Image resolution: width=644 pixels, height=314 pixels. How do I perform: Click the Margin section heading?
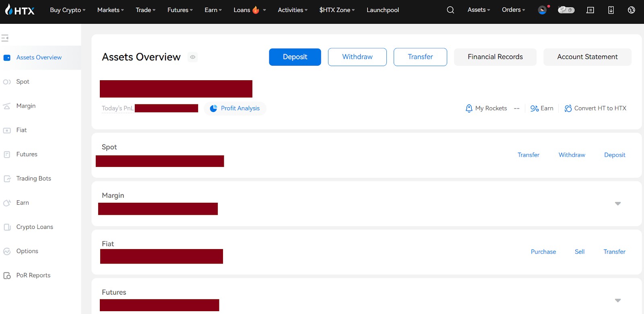point(113,195)
